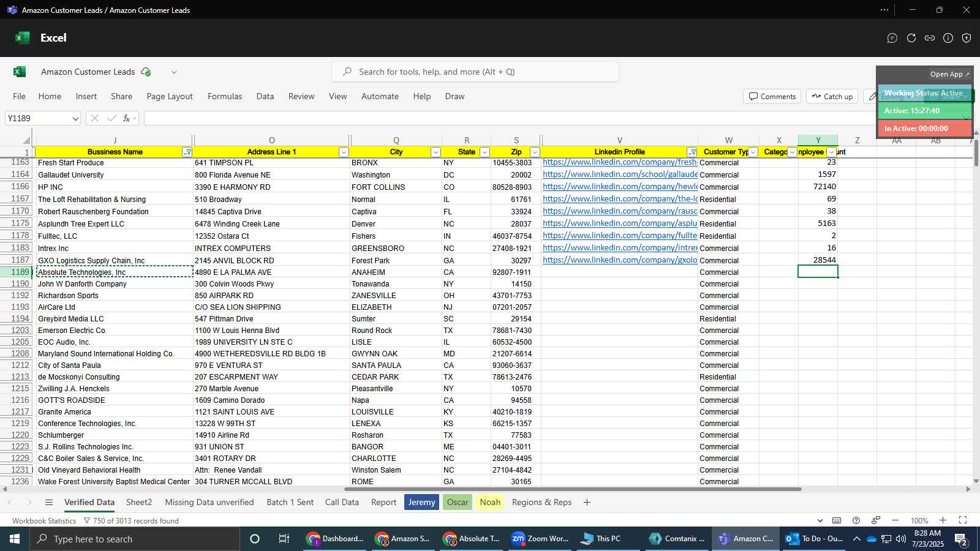Open Zip column filter dropdown
The height and width of the screenshot is (551, 980).
pyautogui.click(x=535, y=152)
